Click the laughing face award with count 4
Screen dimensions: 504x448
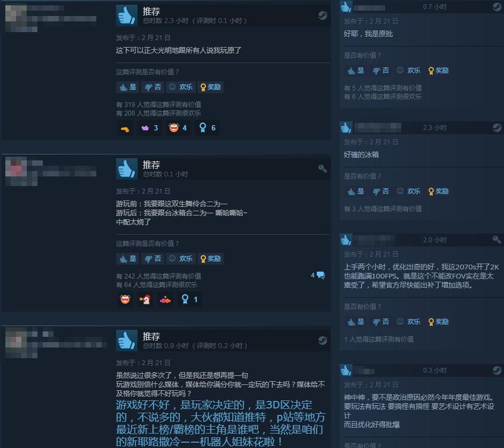178,128
